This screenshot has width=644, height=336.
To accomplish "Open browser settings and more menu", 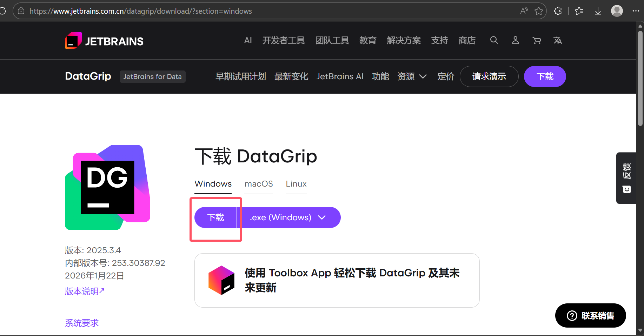I will coord(636,11).
